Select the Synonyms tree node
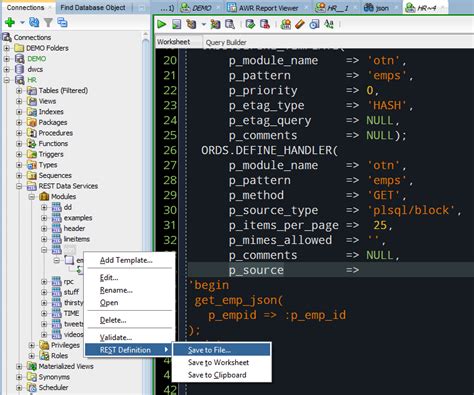 (54, 377)
